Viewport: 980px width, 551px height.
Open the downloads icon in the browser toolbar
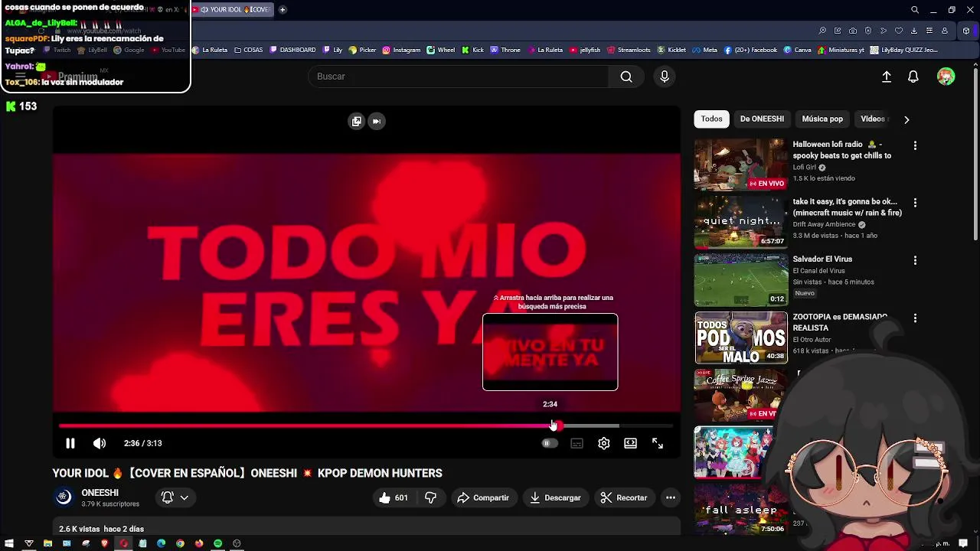(x=914, y=31)
